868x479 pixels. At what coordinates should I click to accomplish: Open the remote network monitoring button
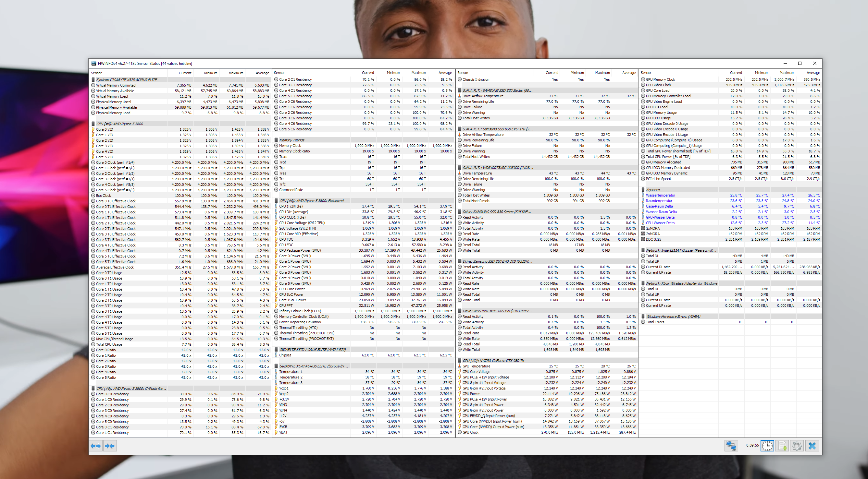(731, 446)
